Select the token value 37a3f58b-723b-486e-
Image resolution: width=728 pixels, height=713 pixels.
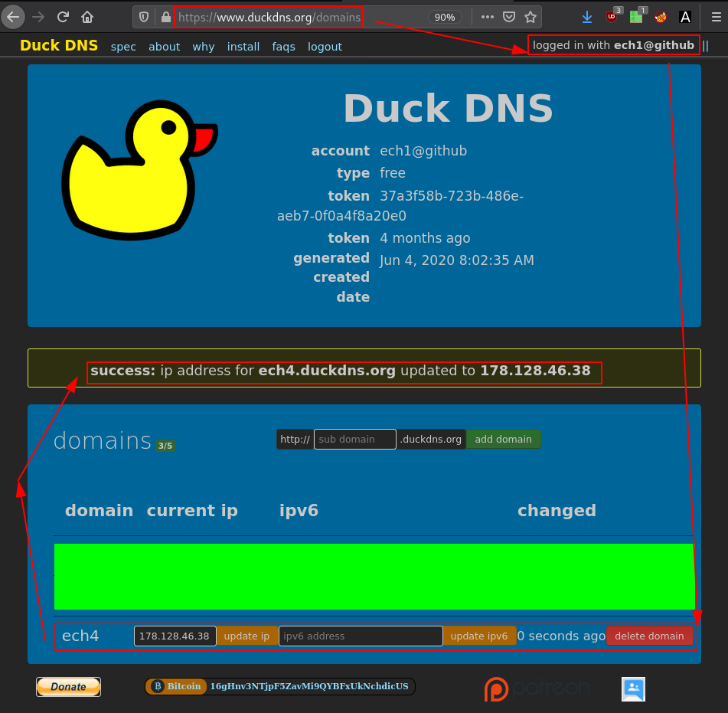(x=452, y=195)
